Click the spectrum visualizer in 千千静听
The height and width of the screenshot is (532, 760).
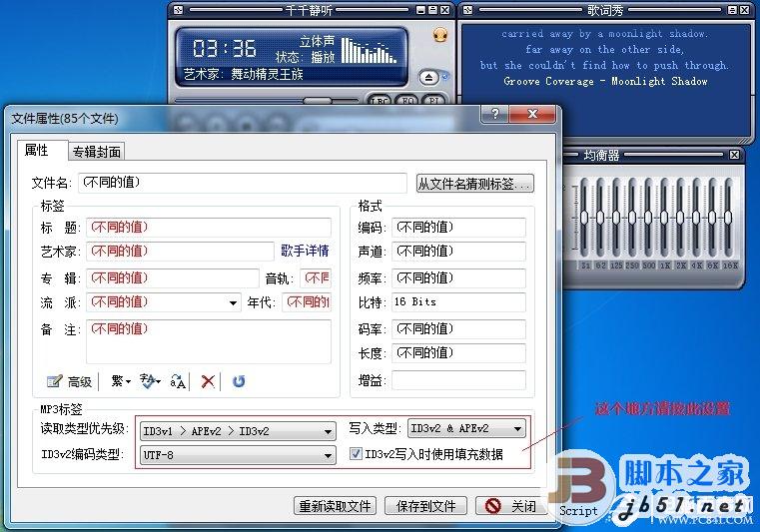point(369,50)
